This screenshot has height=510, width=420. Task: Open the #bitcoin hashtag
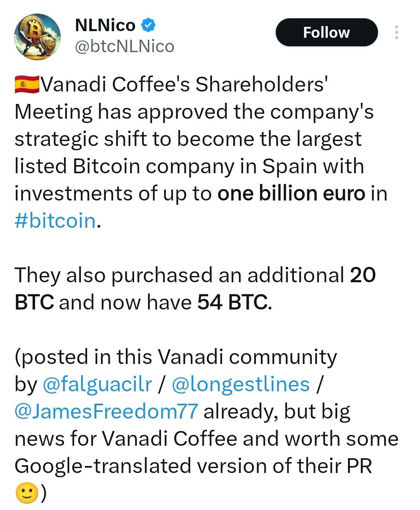click(x=55, y=221)
